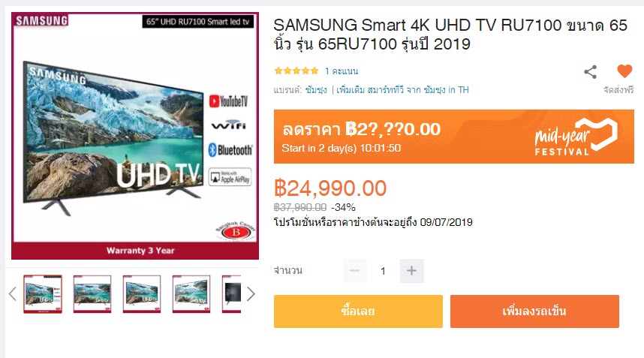
Task: Click the share icon
Action: [x=590, y=72]
